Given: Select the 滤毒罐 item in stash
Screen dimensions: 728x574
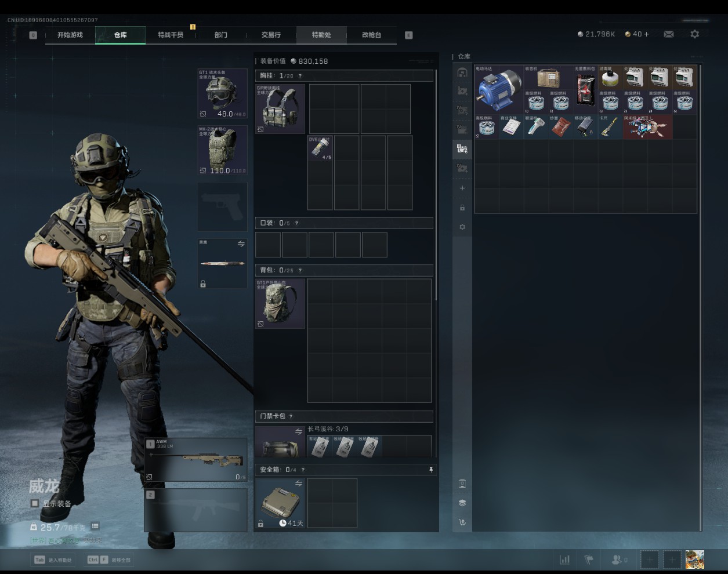Looking at the screenshot, I should tap(610, 77).
